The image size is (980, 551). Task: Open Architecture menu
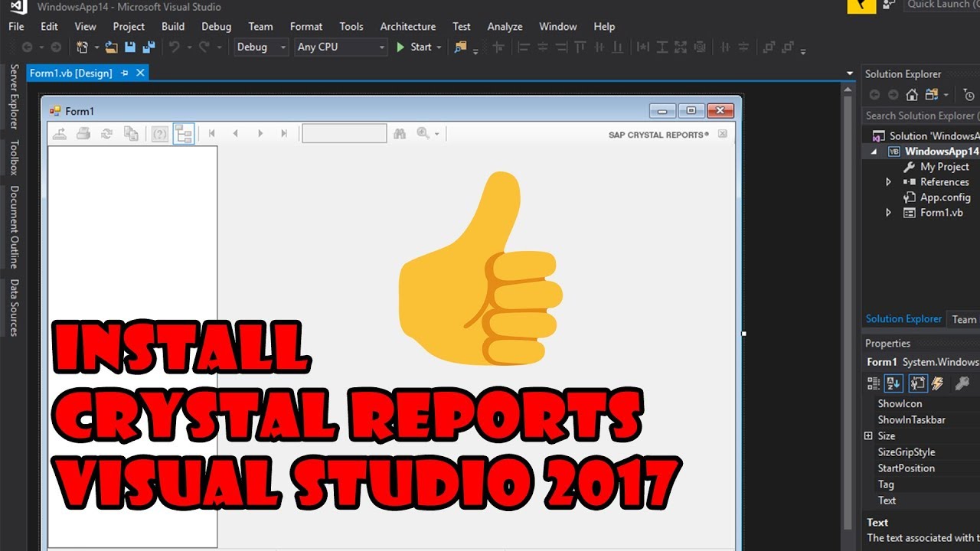click(x=408, y=26)
